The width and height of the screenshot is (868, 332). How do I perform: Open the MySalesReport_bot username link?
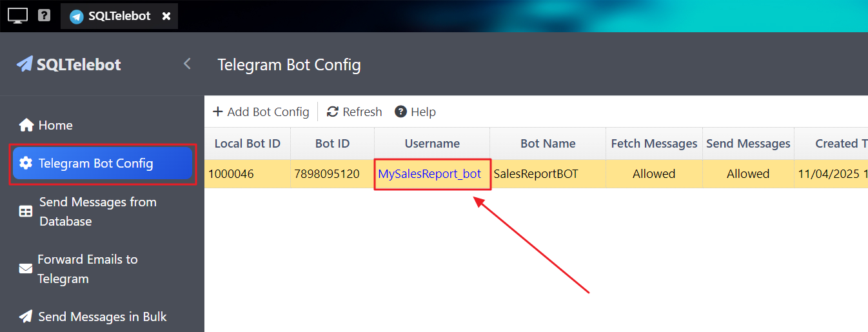[x=429, y=174]
